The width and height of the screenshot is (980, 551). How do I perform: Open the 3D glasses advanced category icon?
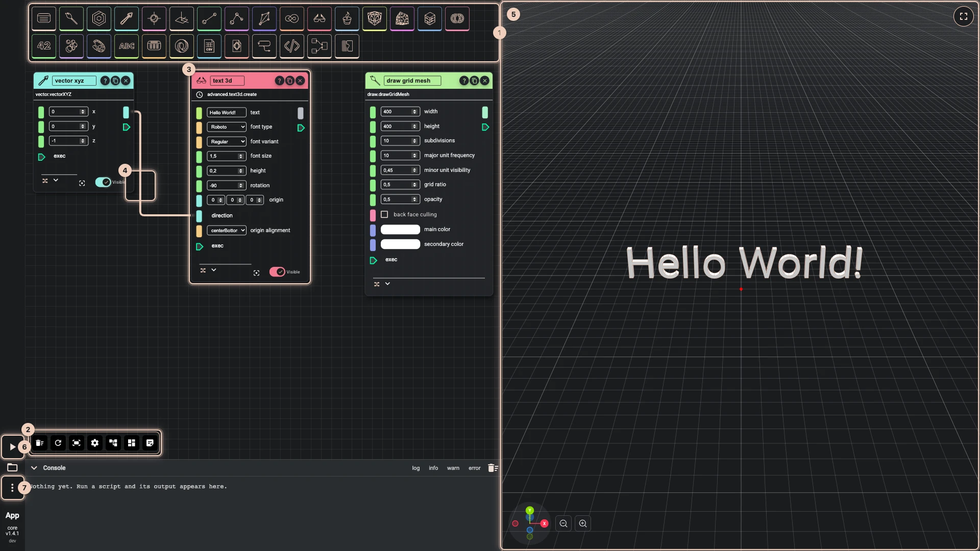[x=320, y=18]
